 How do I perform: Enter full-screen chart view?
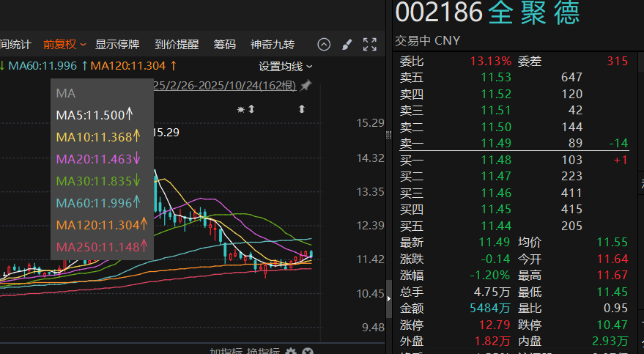pyautogui.click(x=370, y=45)
